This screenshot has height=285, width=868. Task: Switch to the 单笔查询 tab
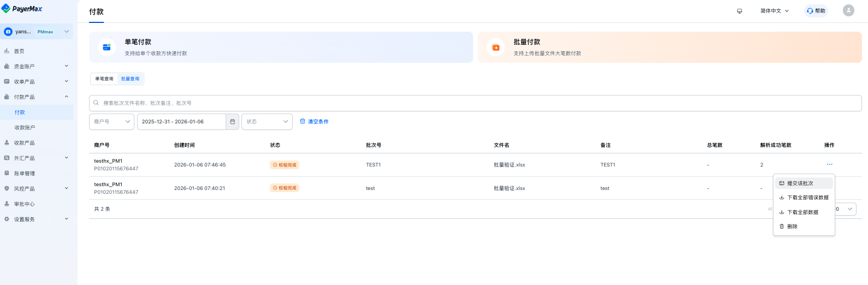pos(104,79)
